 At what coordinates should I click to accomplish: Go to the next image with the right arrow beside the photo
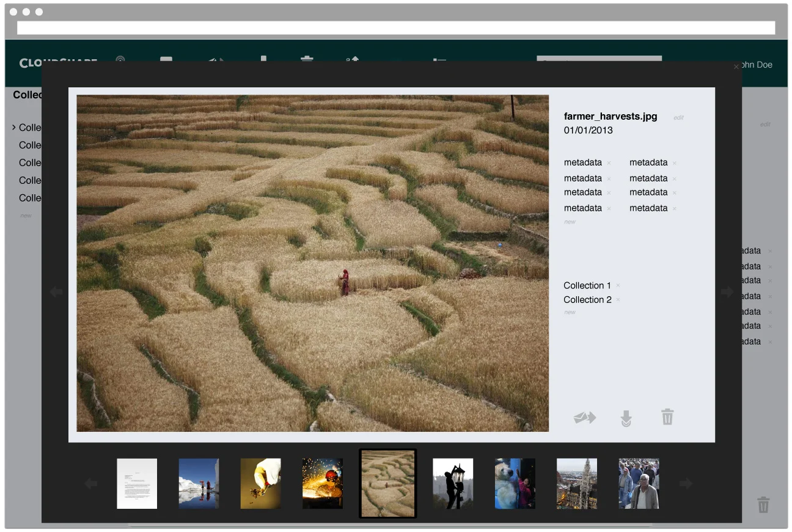point(727,292)
